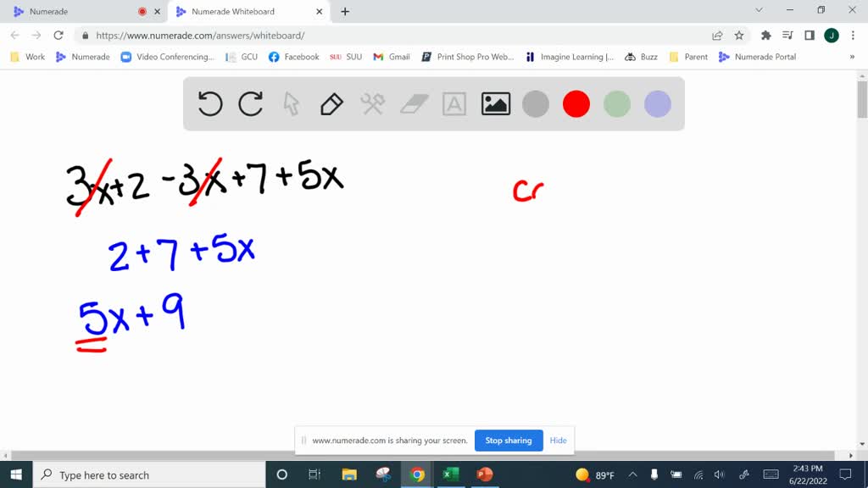Select the eraser tool
868x488 pixels.
[413, 103]
